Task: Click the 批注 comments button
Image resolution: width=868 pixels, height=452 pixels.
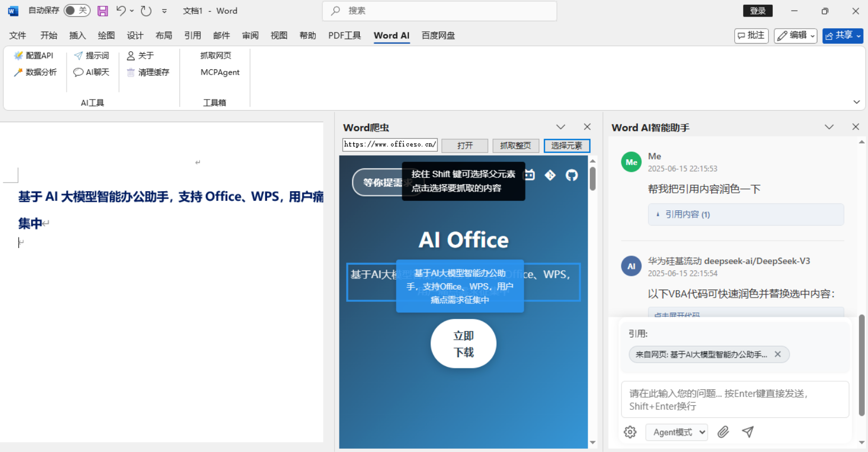Action: [x=751, y=36]
